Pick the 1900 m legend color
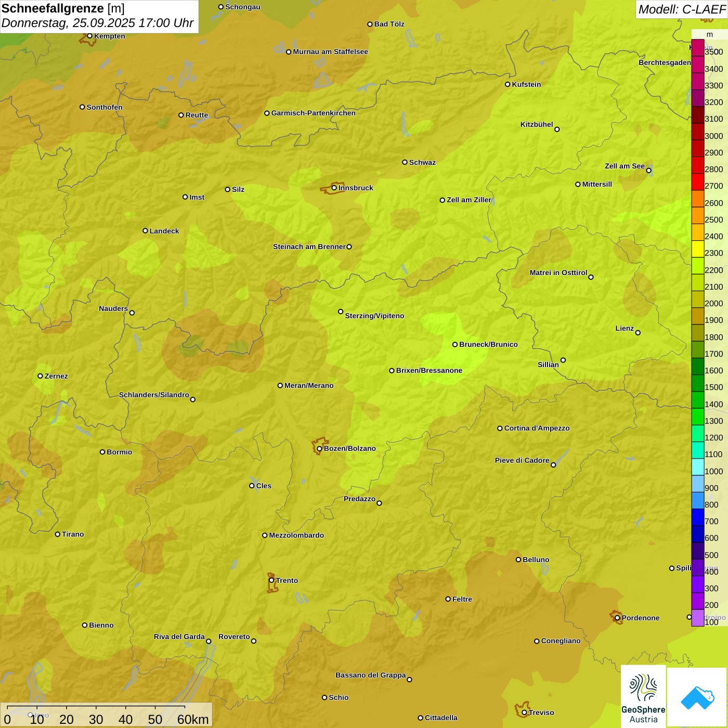 [x=698, y=316]
